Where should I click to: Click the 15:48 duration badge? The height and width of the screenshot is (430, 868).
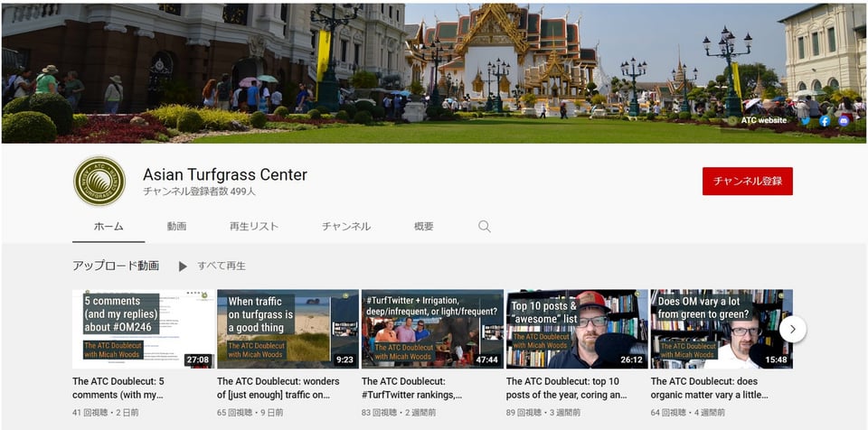click(776, 360)
